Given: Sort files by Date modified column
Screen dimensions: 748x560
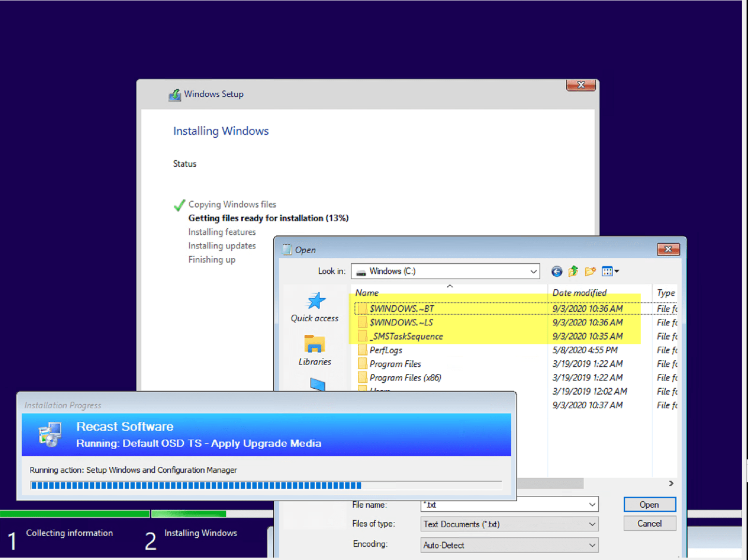Looking at the screenshot, I should coord(579,293).
